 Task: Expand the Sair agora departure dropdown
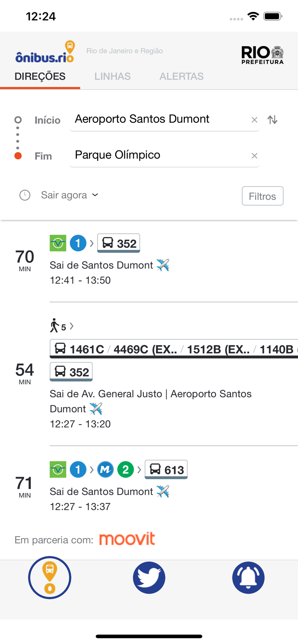tap(69, 195)
